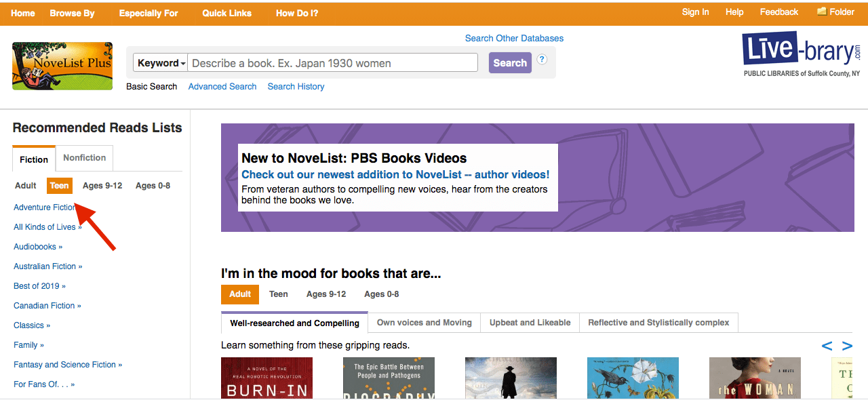Click the purple Search button
This screenshot has height=400, width=868.
coord(510,62)
